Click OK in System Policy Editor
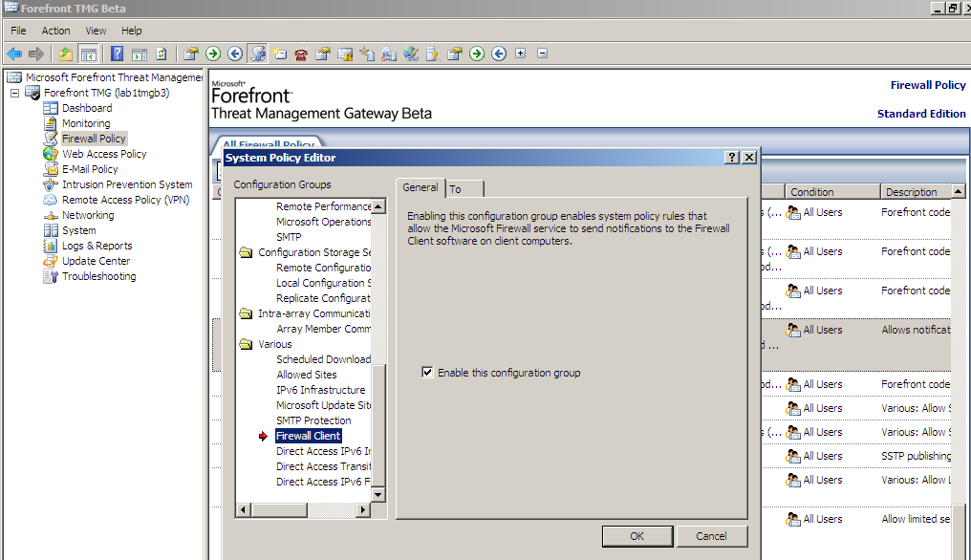Screen dimensions: 971x560 637,536
